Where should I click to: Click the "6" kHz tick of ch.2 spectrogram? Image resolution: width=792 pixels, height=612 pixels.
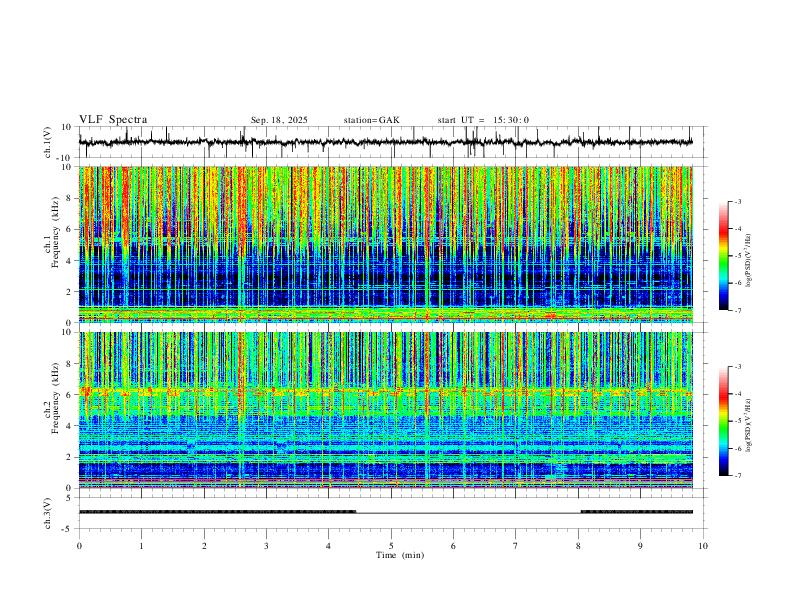(68, 395)
